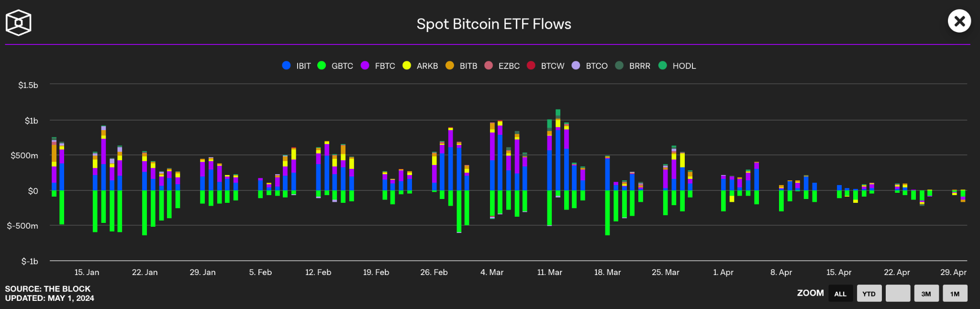Toggle BTCO legend entry
This screenshot has height=309, width=980.
coord(590,66)
